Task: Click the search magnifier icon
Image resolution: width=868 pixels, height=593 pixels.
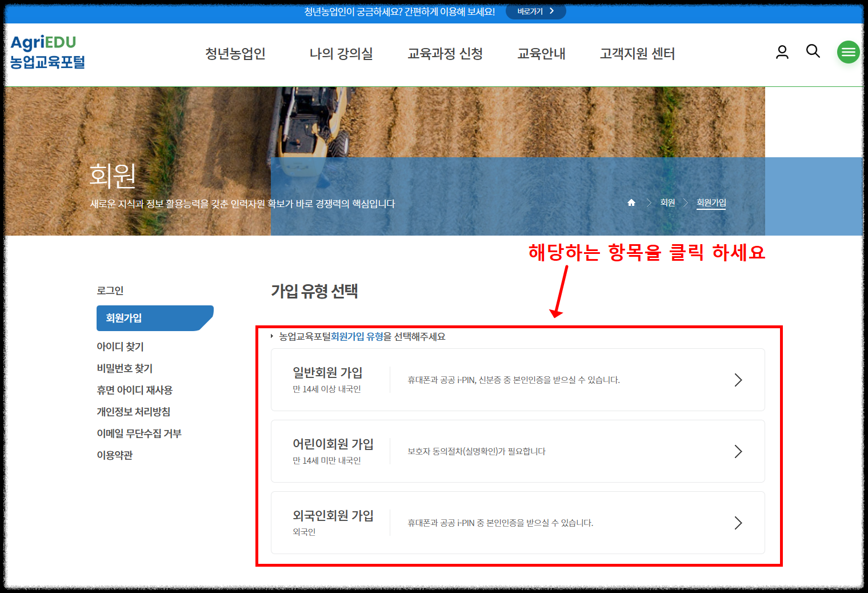Action: click(813, 51)
